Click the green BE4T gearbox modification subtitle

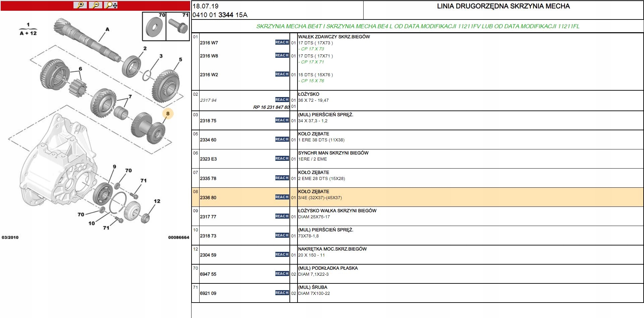coord(418,26)
